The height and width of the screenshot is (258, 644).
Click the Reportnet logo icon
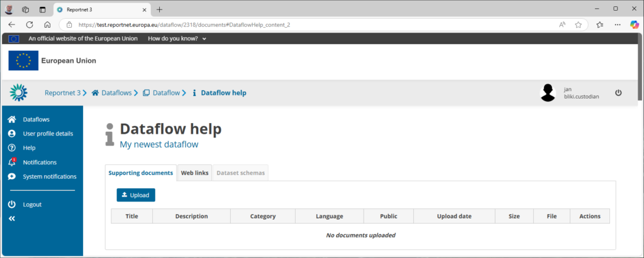tap(18, 93)
